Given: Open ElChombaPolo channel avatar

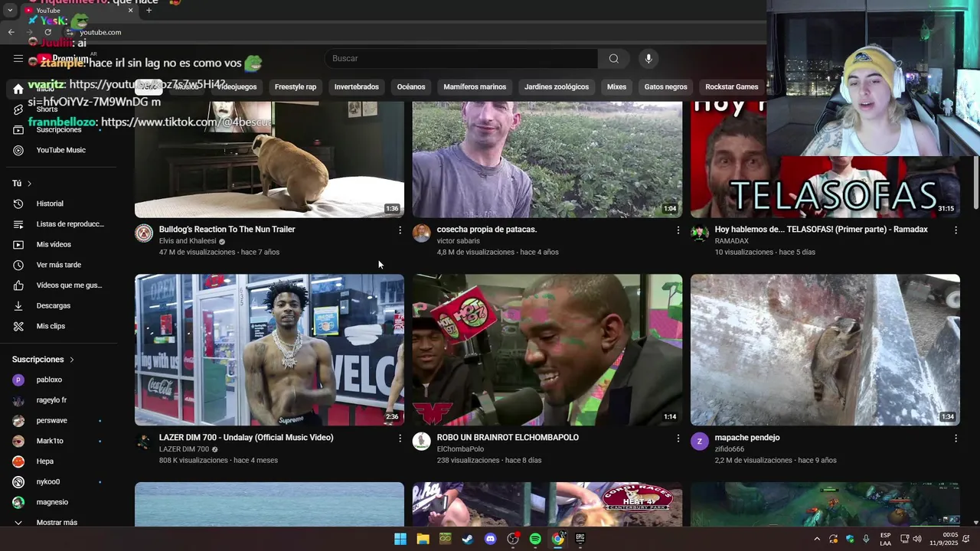Looking at the screenshot, I should 422,442.
